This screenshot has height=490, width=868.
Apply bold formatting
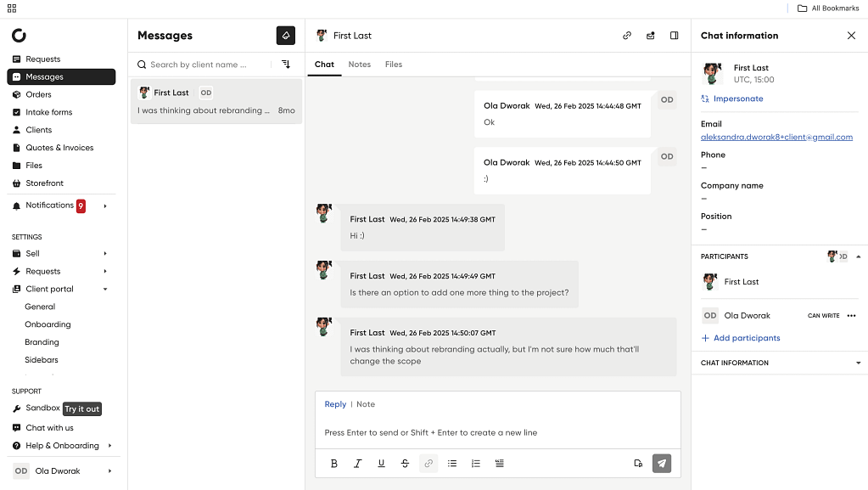(x=333, y=464)
